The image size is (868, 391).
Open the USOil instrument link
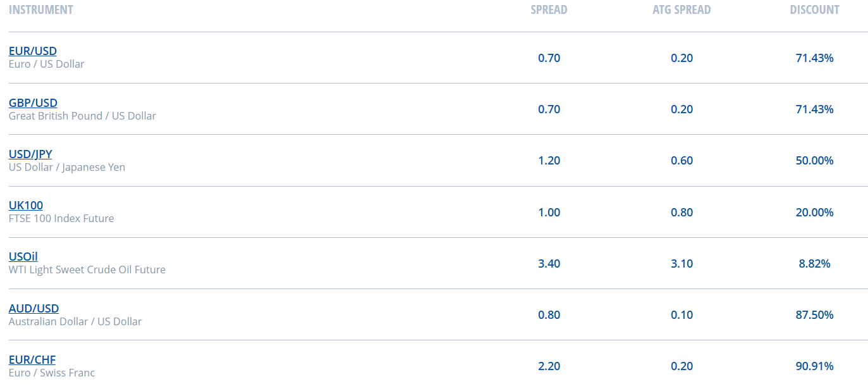pos(23,257)
